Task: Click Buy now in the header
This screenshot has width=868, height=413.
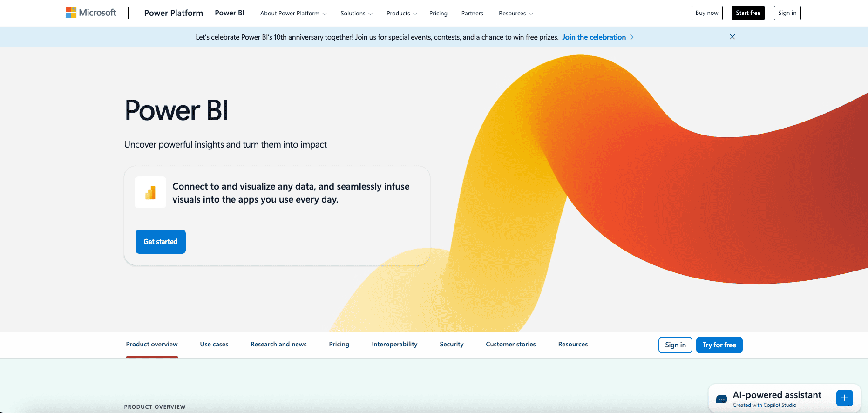Action: 706,13
